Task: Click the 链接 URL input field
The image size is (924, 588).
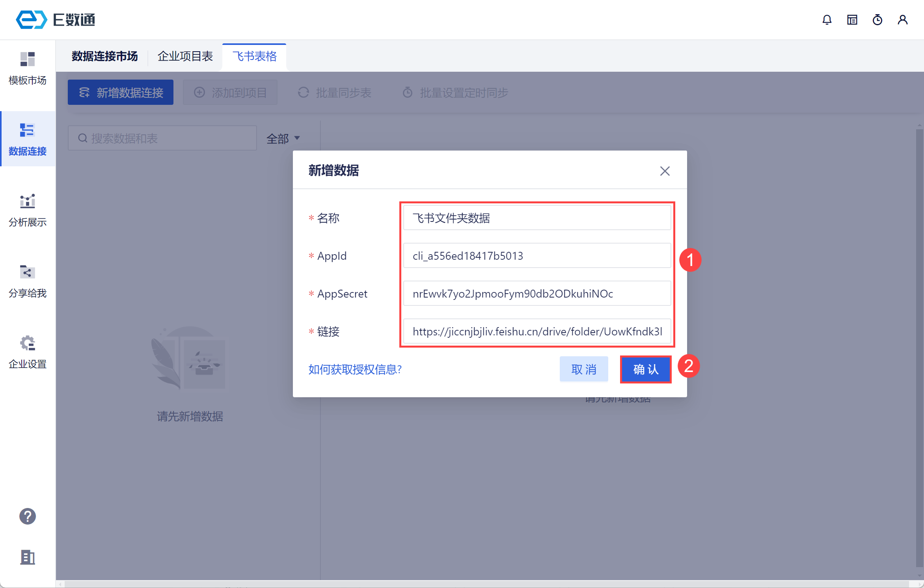Action: coord(537,331)
